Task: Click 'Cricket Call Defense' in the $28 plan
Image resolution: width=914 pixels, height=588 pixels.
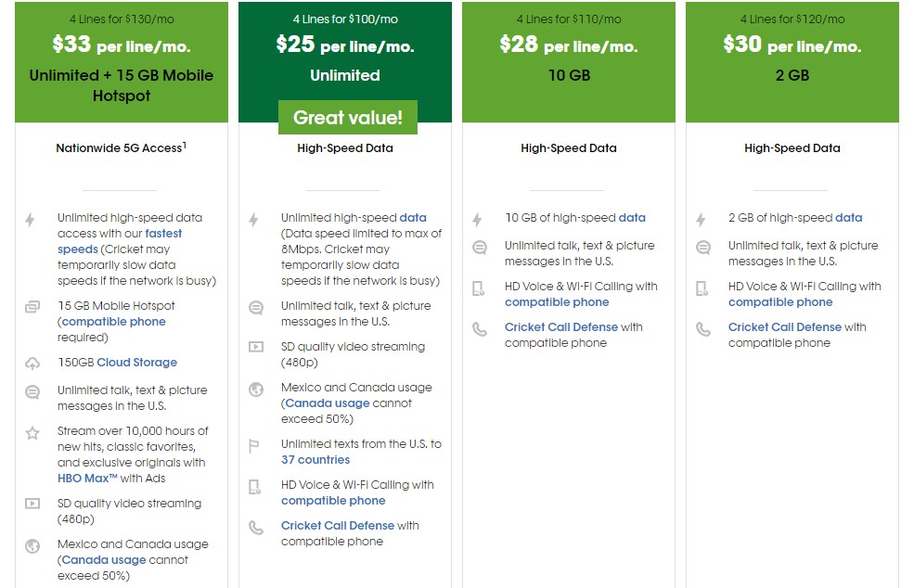Action: [x=561, y=327]
